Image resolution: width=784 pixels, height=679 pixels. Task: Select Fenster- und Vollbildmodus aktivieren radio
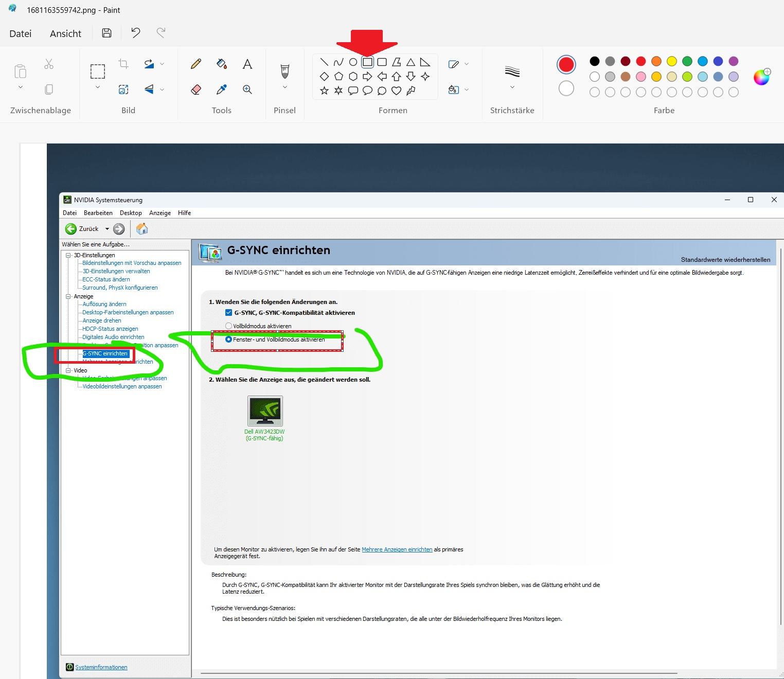pyautogui.click(x=228, y=339)
